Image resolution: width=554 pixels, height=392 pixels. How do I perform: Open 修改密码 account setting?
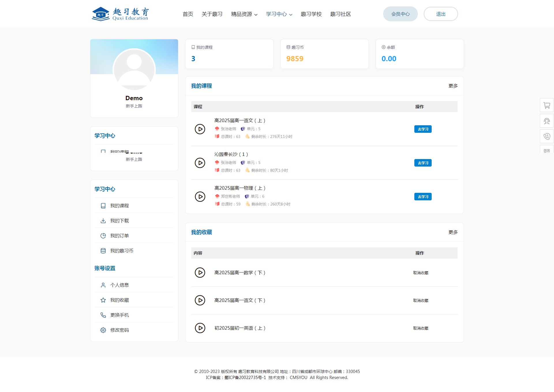pyautogui.click(x=134, y=330)
